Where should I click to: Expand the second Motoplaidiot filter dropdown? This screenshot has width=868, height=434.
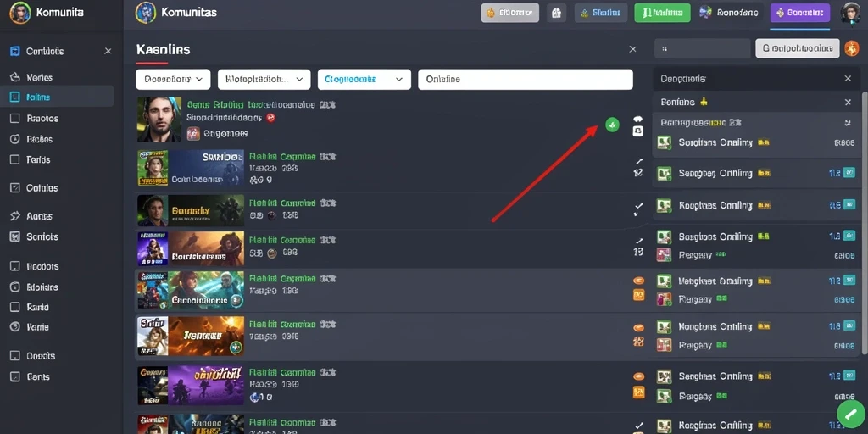tap(264, 79)
